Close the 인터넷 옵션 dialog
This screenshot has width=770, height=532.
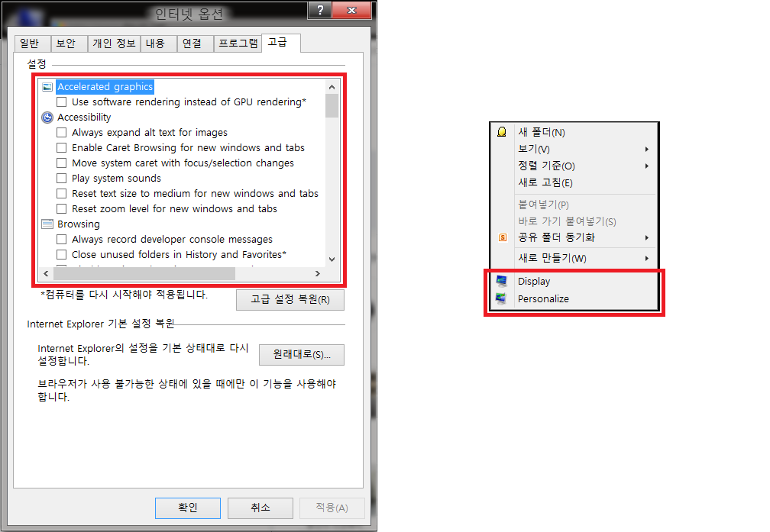point(351,11)
